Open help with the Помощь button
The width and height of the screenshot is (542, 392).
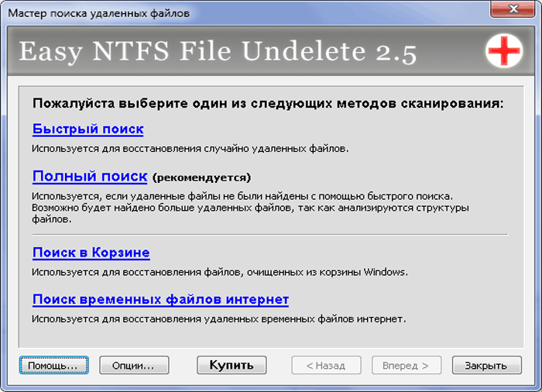54,366
